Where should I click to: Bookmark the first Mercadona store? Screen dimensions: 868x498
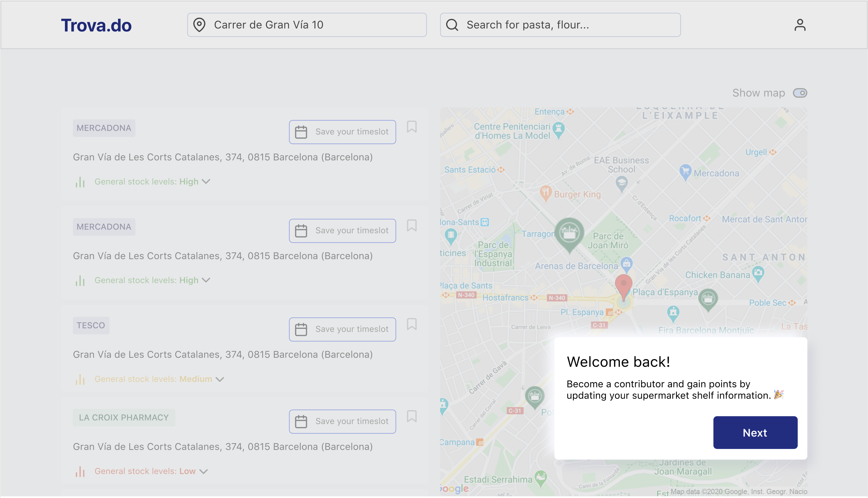click(x=412, y=126)
